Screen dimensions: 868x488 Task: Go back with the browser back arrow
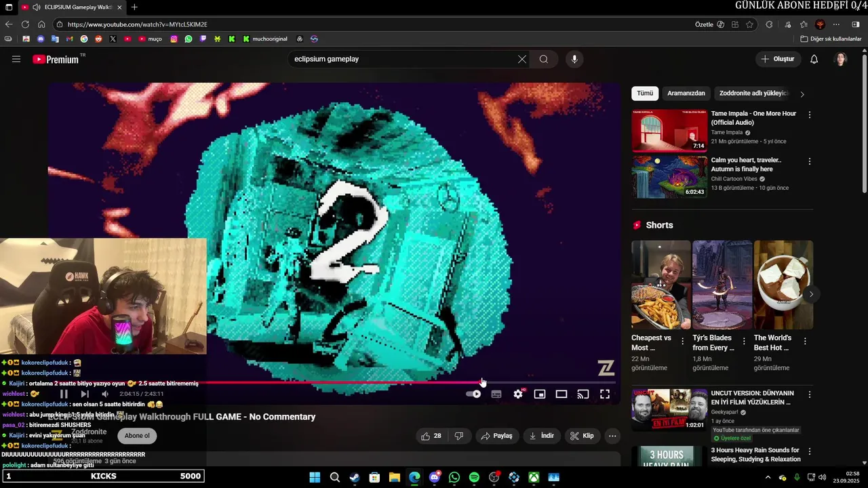pos(9,24)
